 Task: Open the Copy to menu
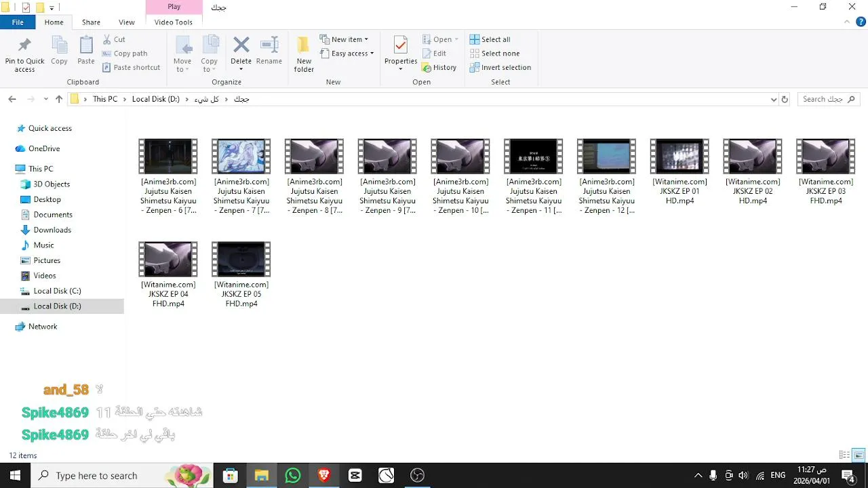pyautogui.click(x=210, y=54)
